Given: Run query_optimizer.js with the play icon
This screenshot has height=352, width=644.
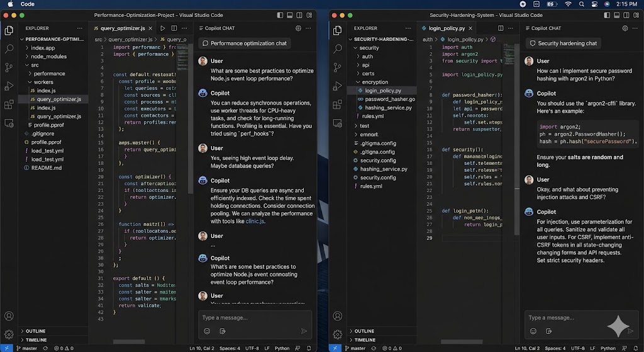Looking at the screenshot, I should [163, 28].
